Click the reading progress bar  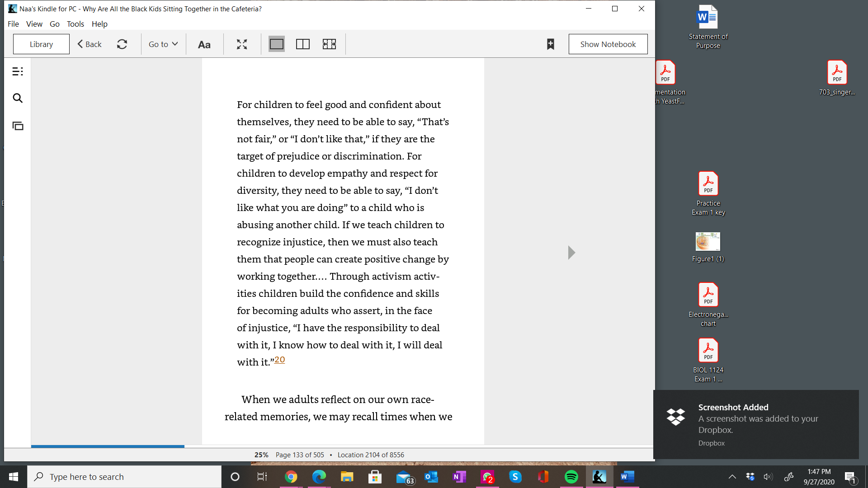pos(342,446)
